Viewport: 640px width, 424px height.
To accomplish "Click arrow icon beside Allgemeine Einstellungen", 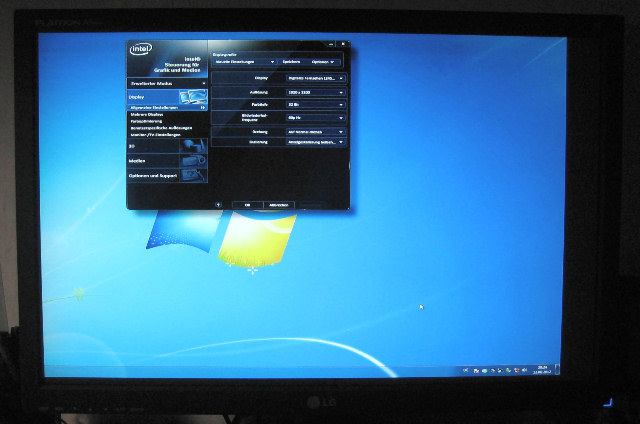I will (202, 108).
